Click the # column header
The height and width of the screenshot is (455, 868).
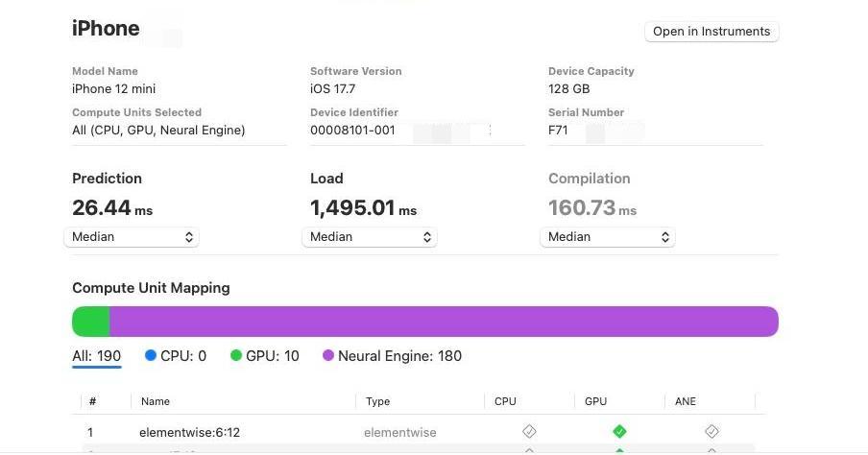(92, 401)
